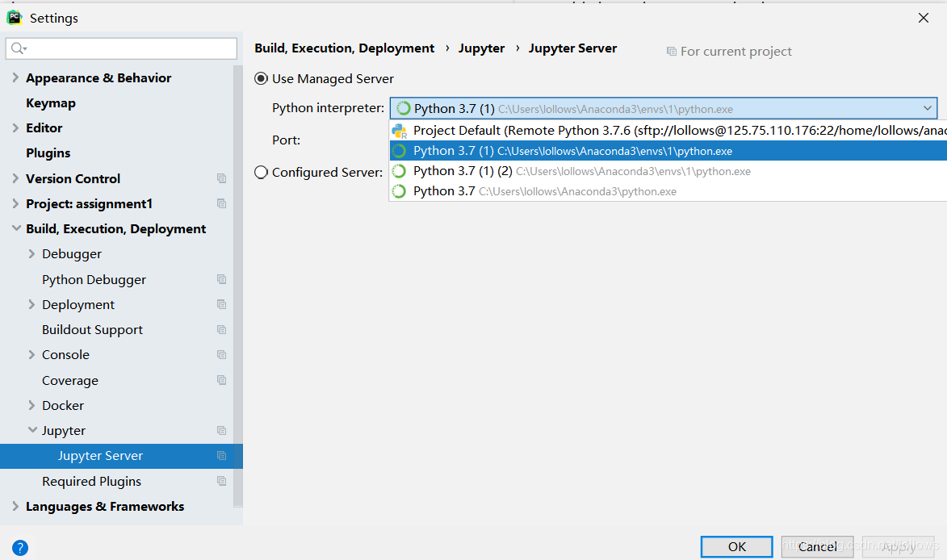
Task: Open Python Debugger settings
Action: click(x=94, y=280)
